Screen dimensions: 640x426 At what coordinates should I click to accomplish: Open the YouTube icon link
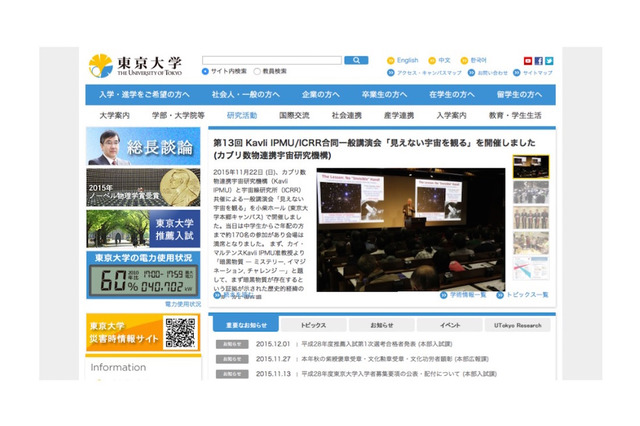[528, 61]
